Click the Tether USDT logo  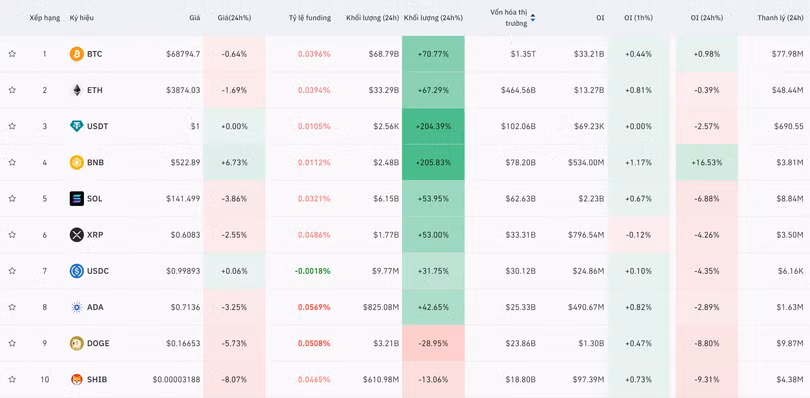coord(76,126)
